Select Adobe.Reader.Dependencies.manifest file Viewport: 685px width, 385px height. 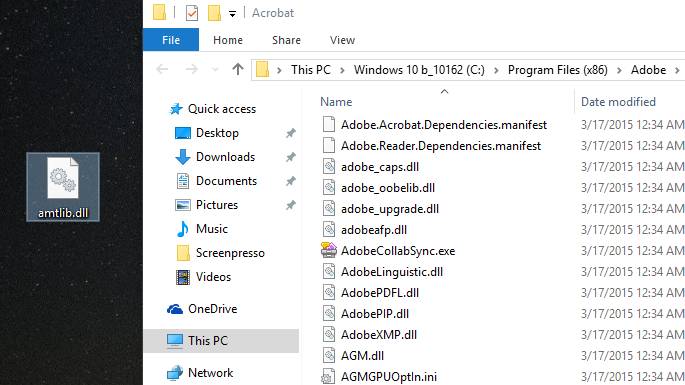click(x=440, y=146)
